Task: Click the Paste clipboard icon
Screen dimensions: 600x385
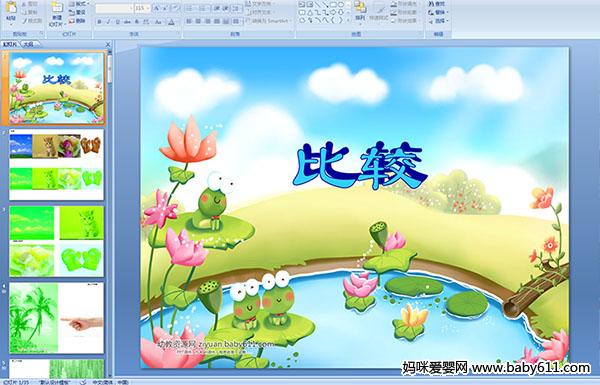Action: pos(11,8)
